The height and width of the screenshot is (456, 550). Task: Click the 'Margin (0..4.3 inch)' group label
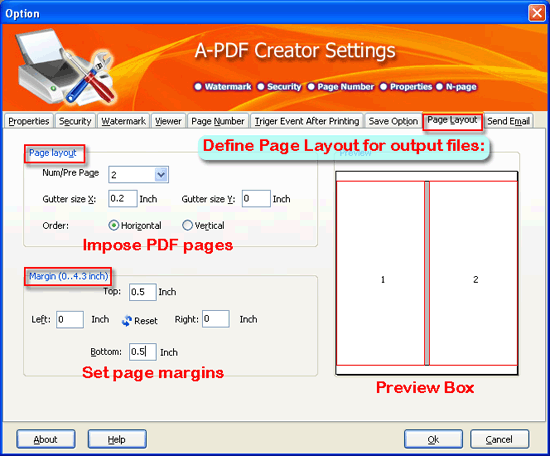[x=68, y=276]
